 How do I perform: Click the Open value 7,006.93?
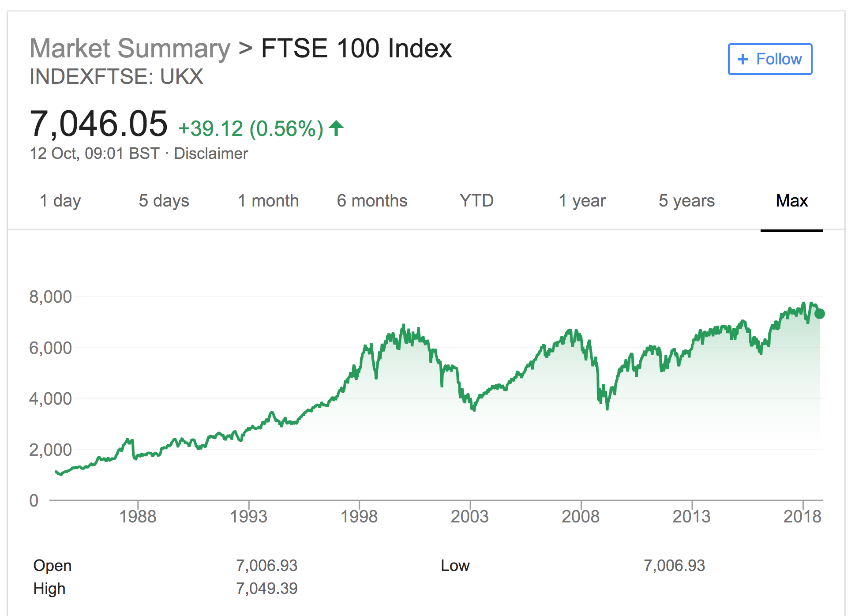click(266, 565)
